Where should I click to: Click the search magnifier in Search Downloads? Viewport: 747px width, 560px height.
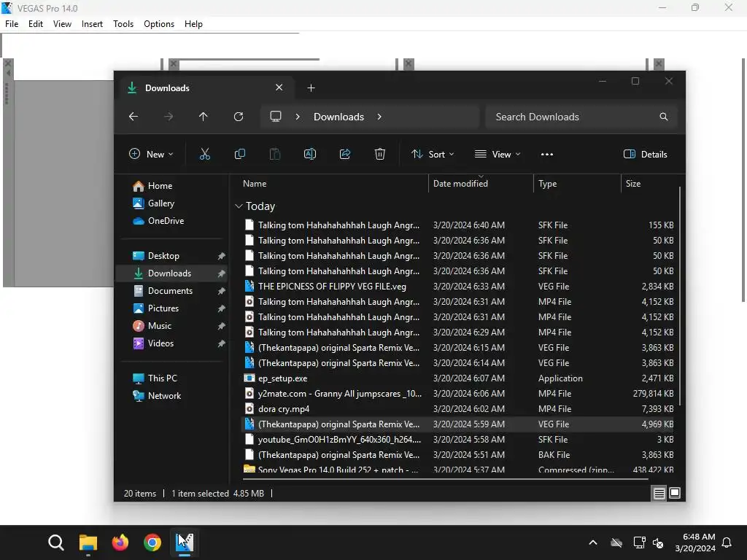[x=664, y=117]
